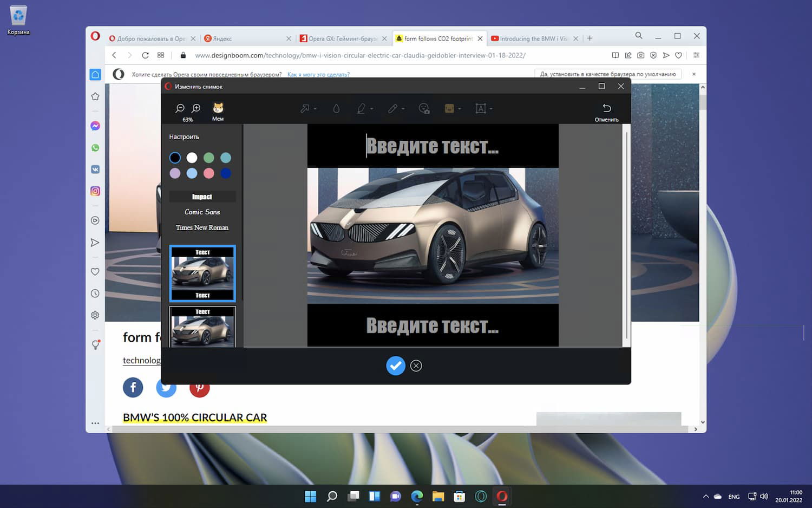Expand the arrow tool dropdown
This screenshot has height=508, width=812.
tap(315, 109)
